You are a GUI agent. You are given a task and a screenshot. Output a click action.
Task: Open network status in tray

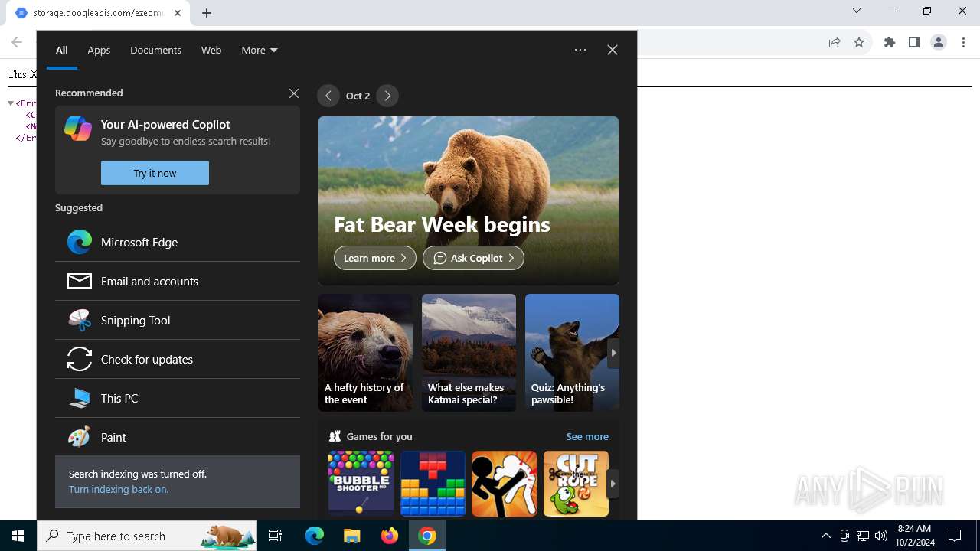pos(863,536)
